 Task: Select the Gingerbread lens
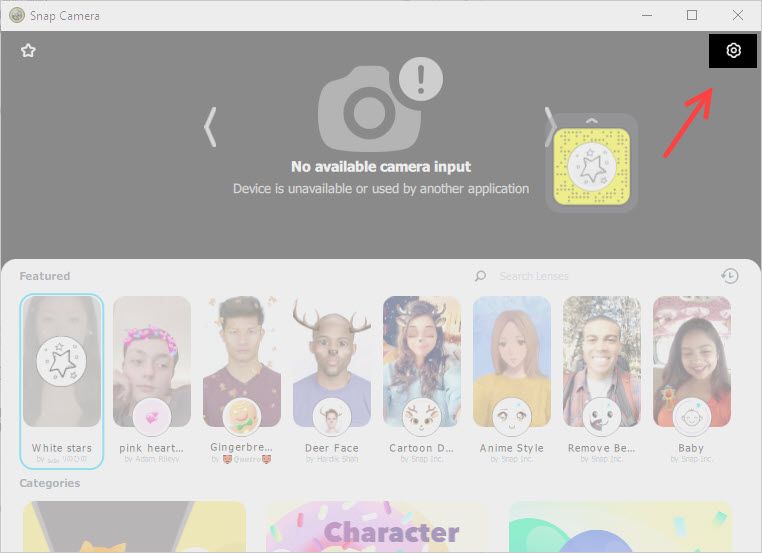click(242, 381)
